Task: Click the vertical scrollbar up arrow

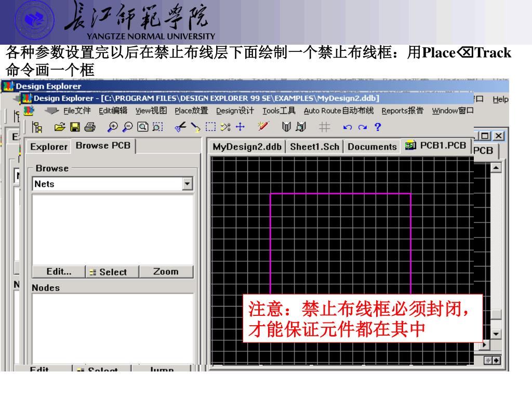Action: (496, 168)
